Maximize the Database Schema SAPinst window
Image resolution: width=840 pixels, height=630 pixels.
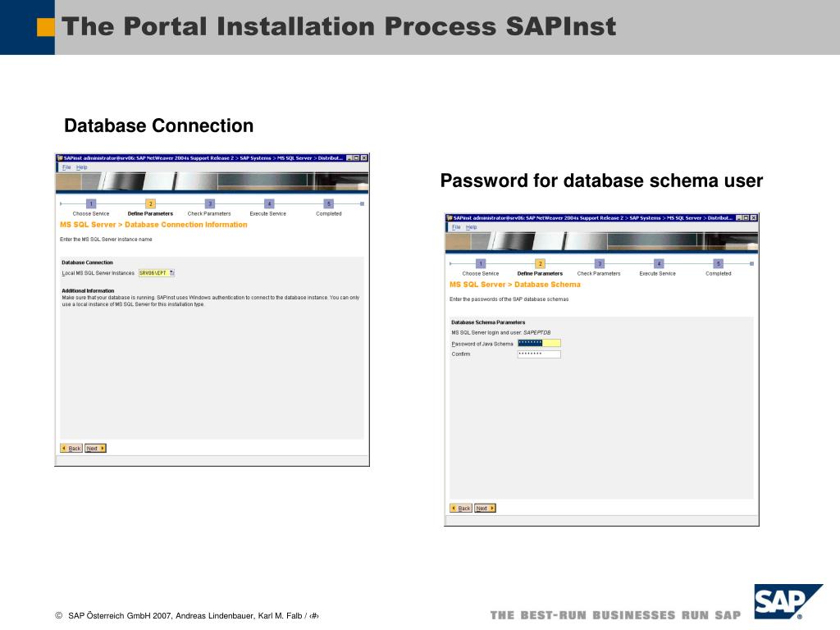(746, 218)
